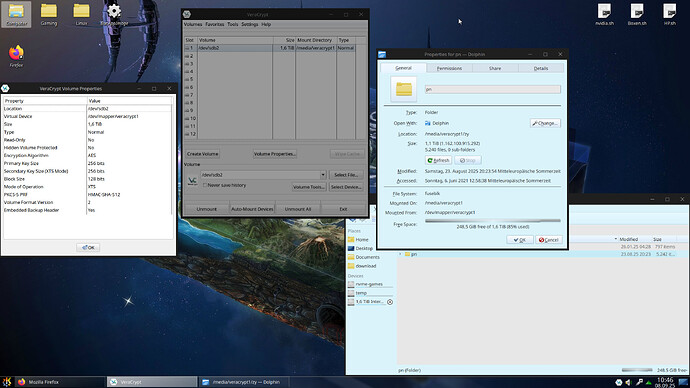Open the nvidia.sh script on desktop
690x388 pixels.
[x=604, y=14]
